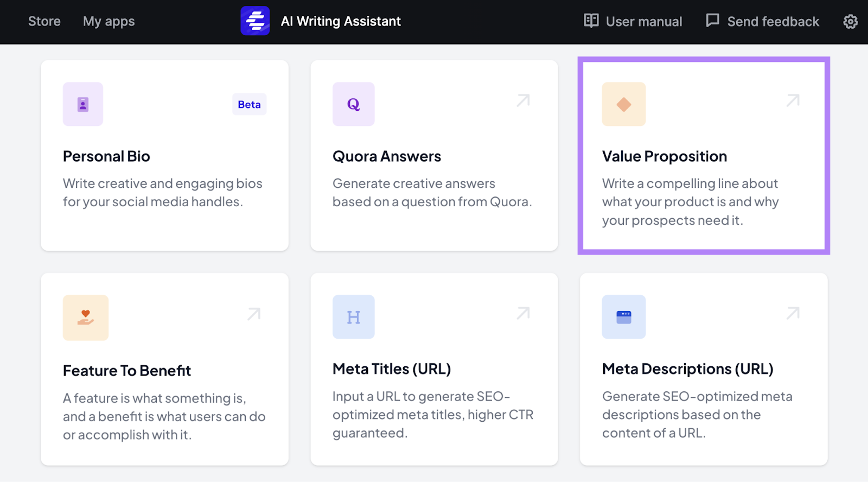Click the Feature To Benefit launch arrow
Viewport: 868px width, 482px height.
click(x=253, y=313)
